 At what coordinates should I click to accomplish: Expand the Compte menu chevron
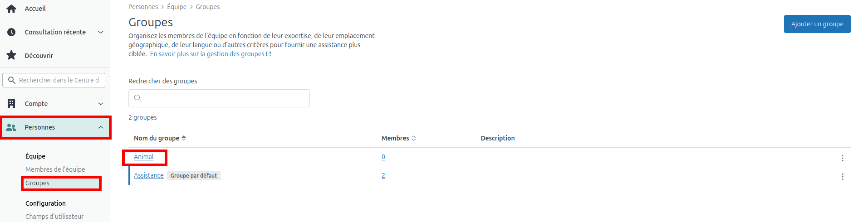101,104
